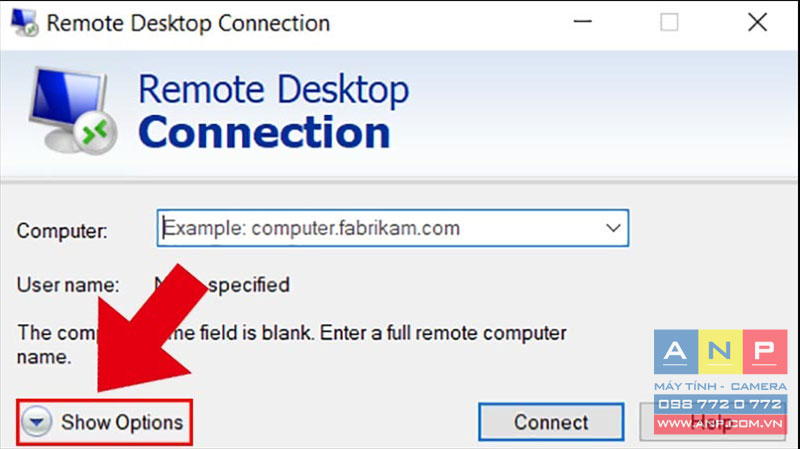Click the Connect button

pos(551,422)
